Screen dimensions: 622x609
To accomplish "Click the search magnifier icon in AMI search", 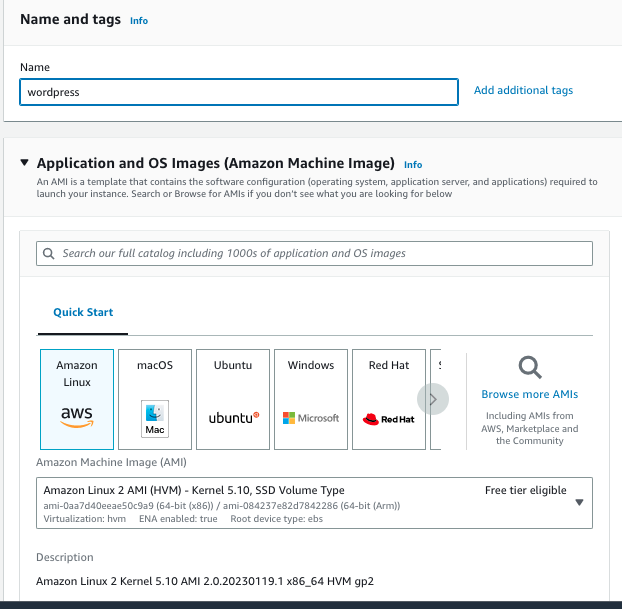I will click(49, 254).
